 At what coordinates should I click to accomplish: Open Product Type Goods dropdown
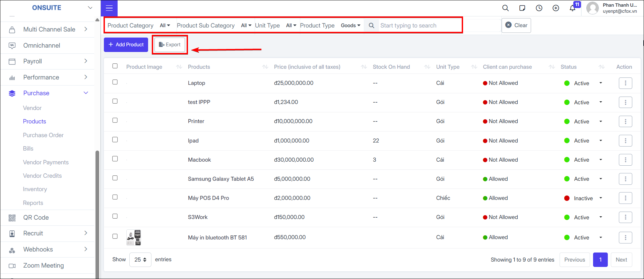tap(350, 25)
